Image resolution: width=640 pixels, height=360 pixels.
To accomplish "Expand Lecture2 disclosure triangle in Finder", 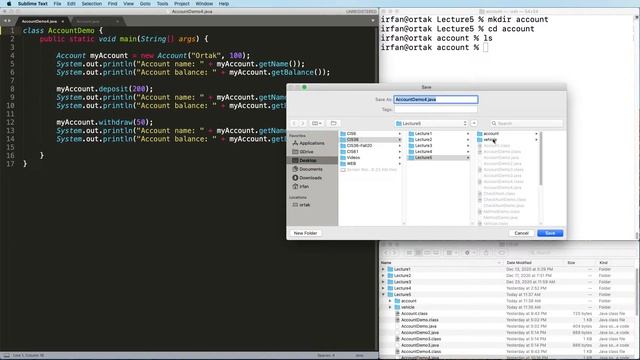I will tap(383, 276).
